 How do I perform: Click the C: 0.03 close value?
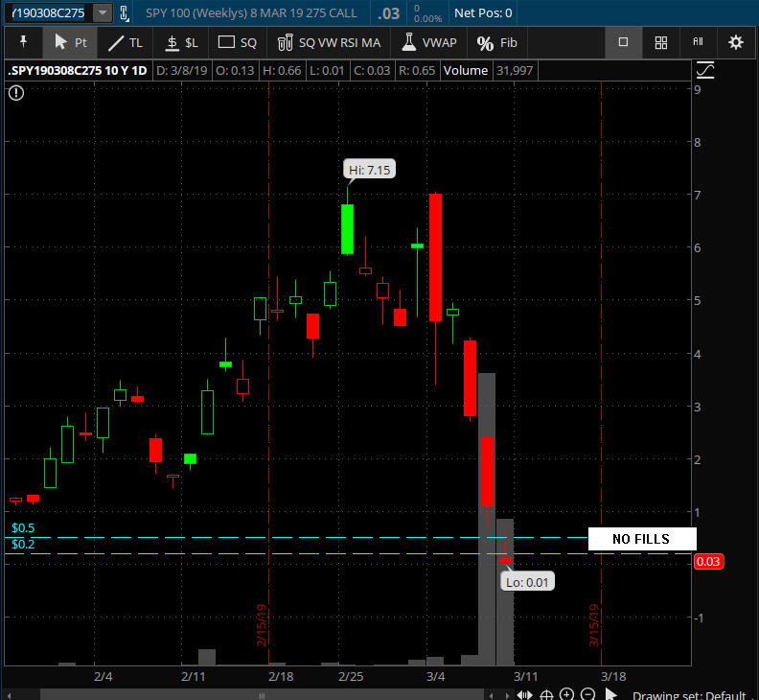372,70
